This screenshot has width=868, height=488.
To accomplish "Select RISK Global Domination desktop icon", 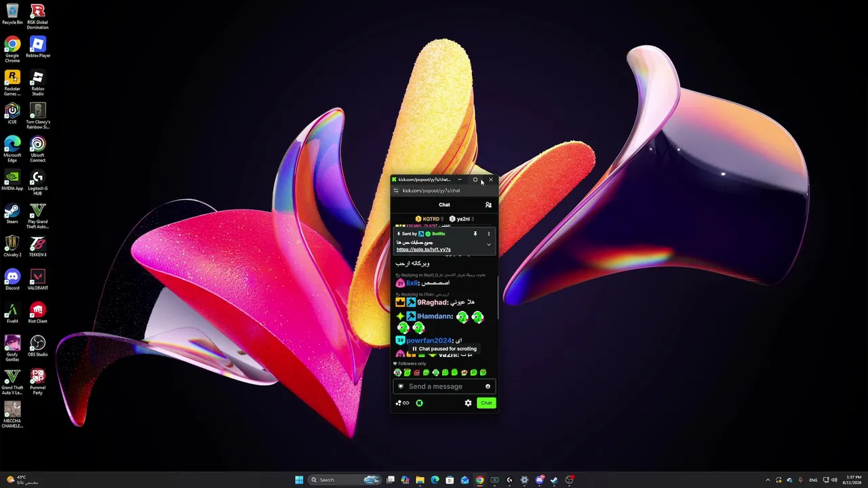I will 37,16.
